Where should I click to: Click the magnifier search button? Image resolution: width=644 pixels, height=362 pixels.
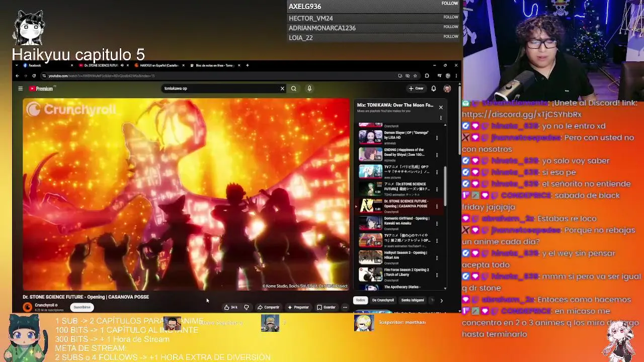(294, 88)
